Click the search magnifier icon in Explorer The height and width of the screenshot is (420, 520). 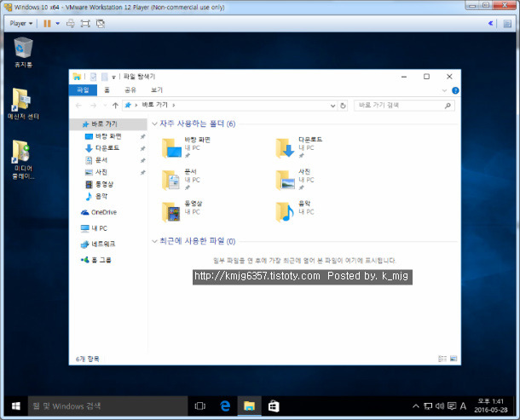coord(448,106)
